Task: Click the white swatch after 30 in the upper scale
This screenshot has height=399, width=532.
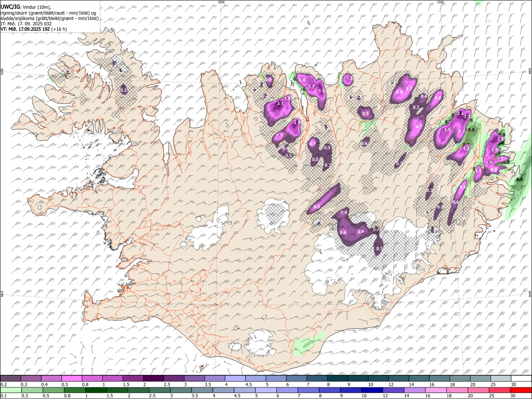Action: point(521,379)
